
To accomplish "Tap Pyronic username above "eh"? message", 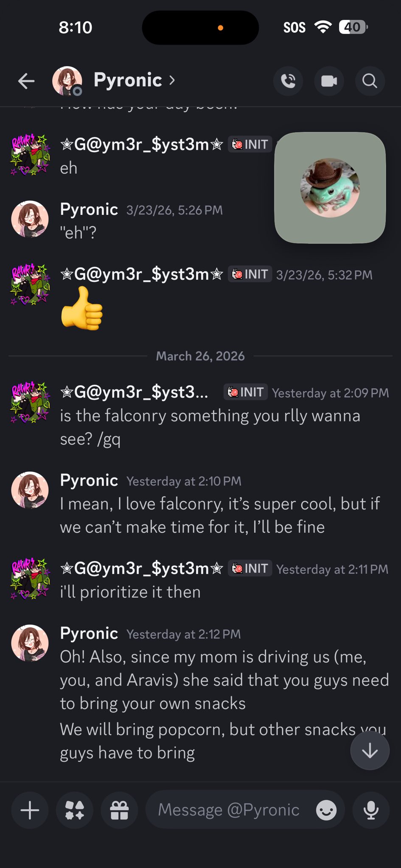I will [89, 209].
